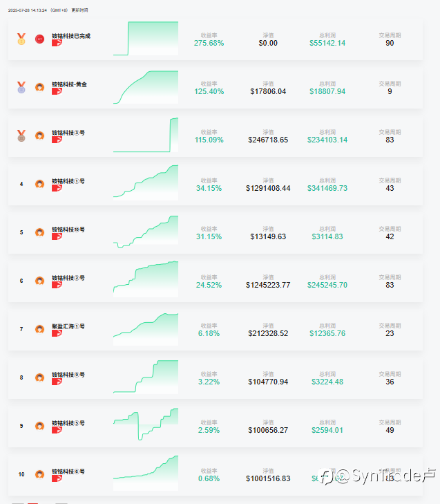This screenshot has height=504, width=440.
Task: Click the profit chart for 聚盈汇海①号
Action: (x=146, y=328)
